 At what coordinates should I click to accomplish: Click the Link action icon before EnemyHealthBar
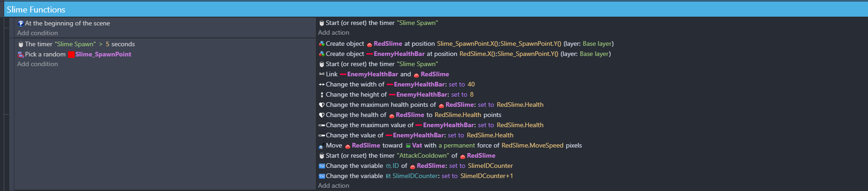click(x=321, y=74)
